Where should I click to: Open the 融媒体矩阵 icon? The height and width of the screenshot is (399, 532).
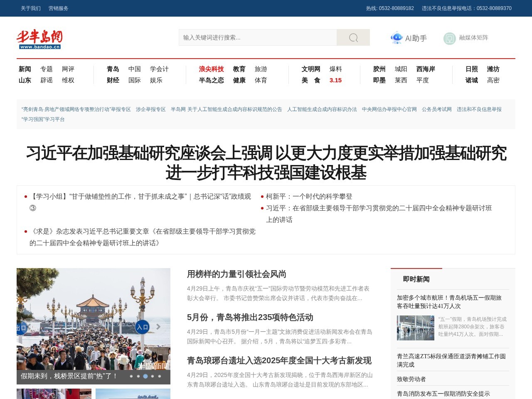[450, 38]
